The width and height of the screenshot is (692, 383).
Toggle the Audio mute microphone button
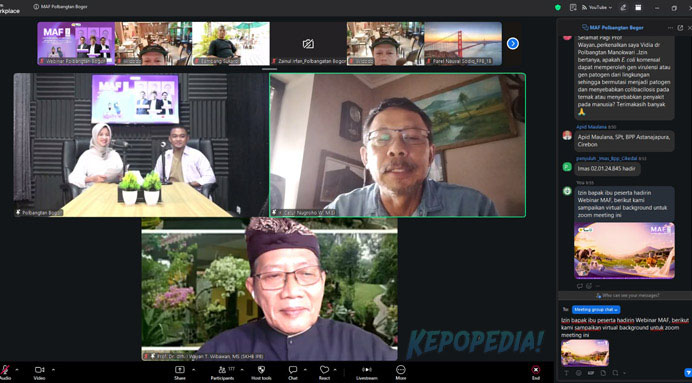(5, 371)
